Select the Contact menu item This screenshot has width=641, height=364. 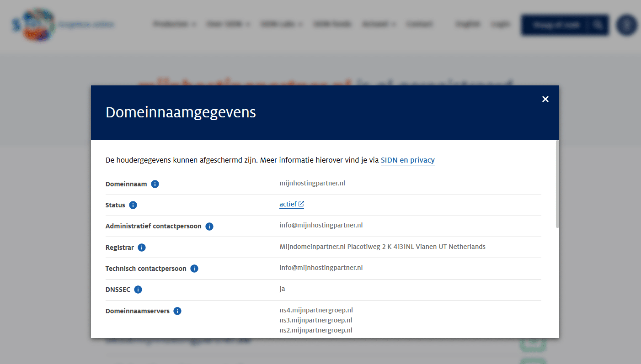(x=419, y=24)
